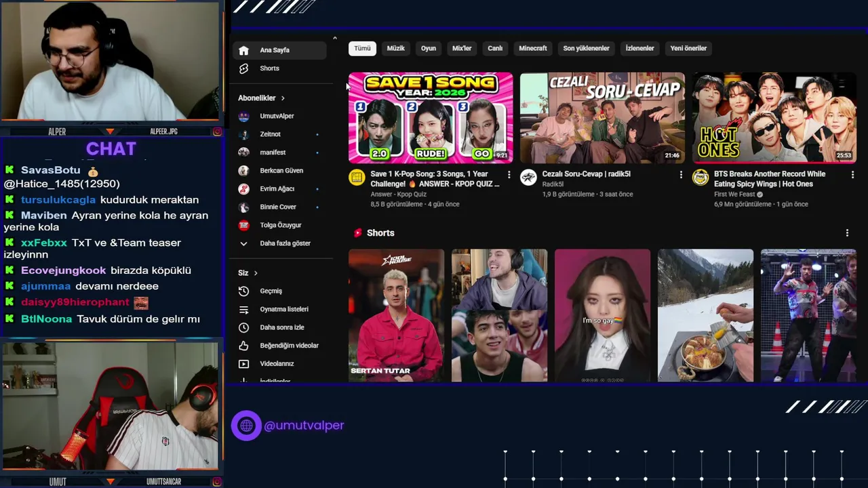Image resolution: width=868 pixels, height=488 pixels.
Task: Open First We Feast channel name link
Action: [734, 195]
